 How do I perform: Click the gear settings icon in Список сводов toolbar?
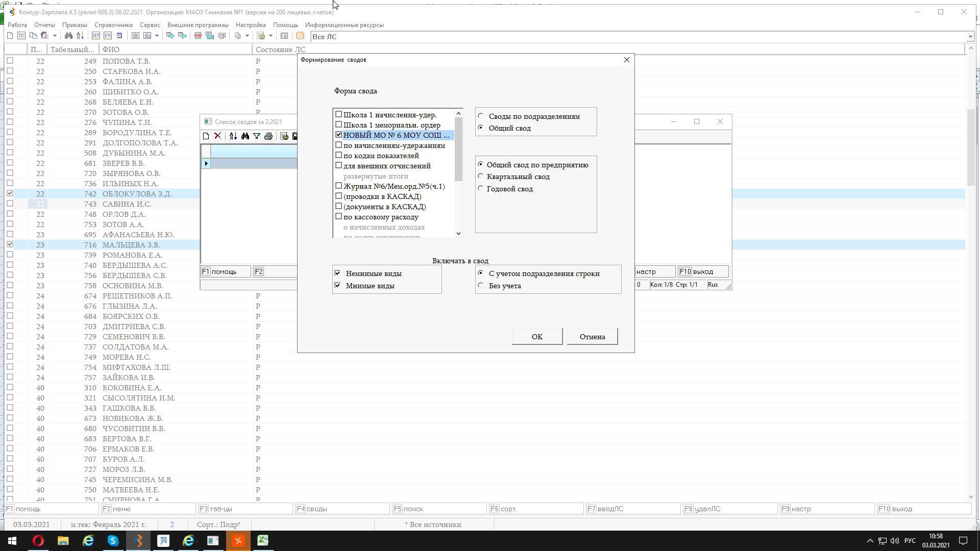(x=284, y=136)
